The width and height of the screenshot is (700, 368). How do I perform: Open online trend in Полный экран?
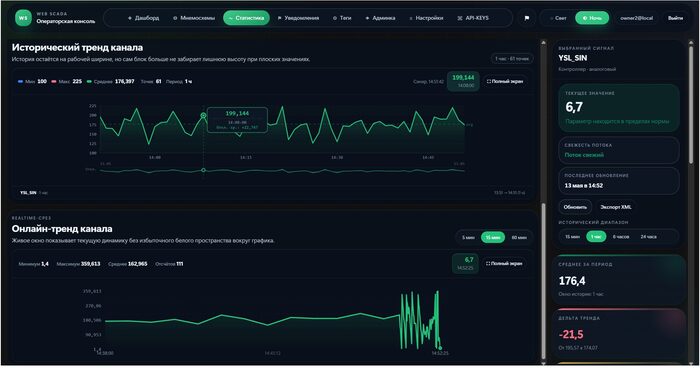pyautogui.click(x=504, y=264)
